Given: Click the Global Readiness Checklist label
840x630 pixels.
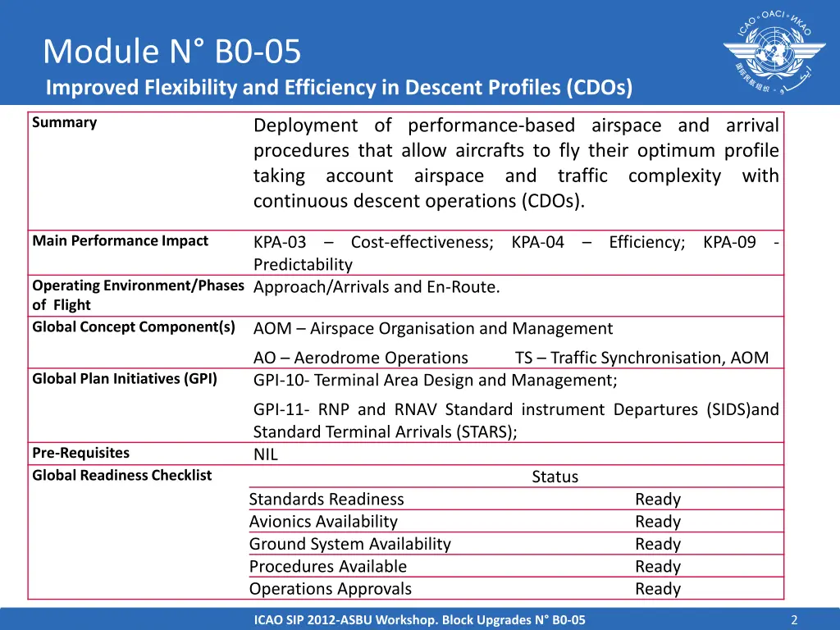Looking at the screenshot, I should 121,476.
